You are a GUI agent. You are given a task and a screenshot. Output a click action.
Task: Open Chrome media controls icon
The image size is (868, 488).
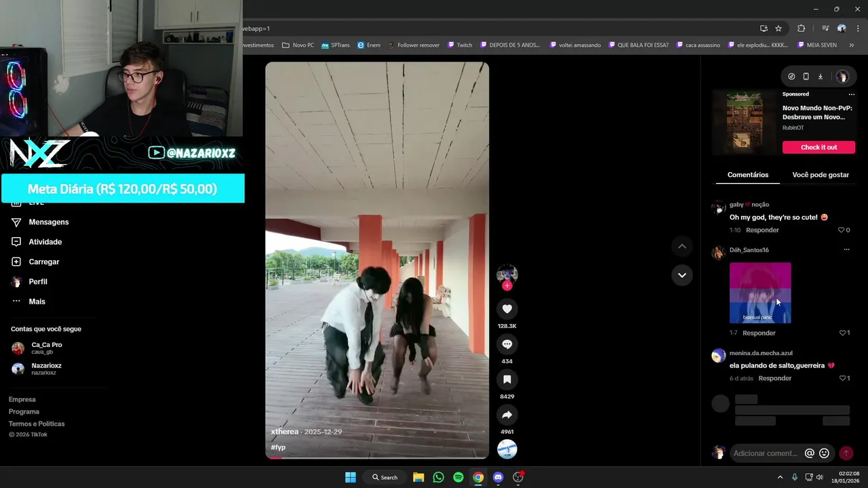[825, 28]
